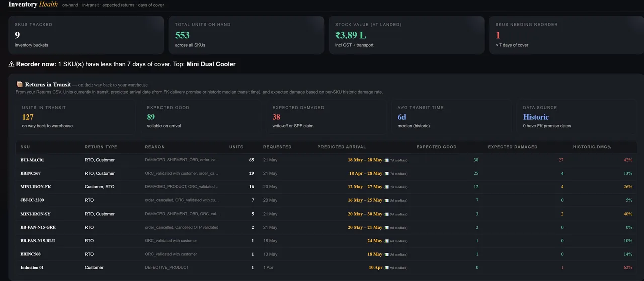Open the Stock Value at Landed card

point(407,35)
